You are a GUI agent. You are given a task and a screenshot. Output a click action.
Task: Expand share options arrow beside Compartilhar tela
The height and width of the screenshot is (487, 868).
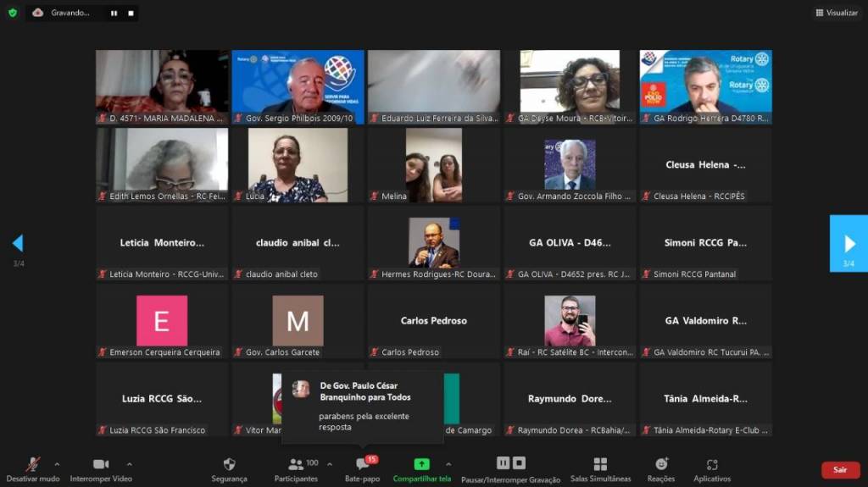[x=448, y=464]
